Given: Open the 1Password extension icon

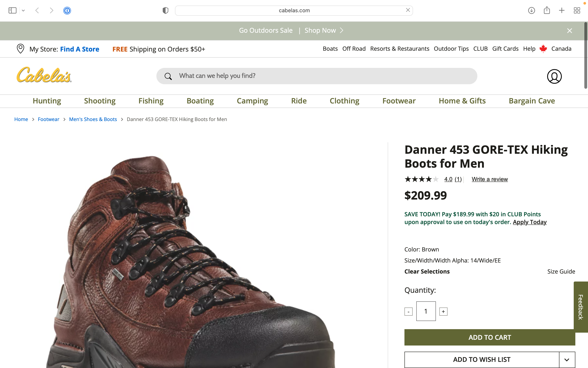Looking at the screenshot, I should 67,10.
